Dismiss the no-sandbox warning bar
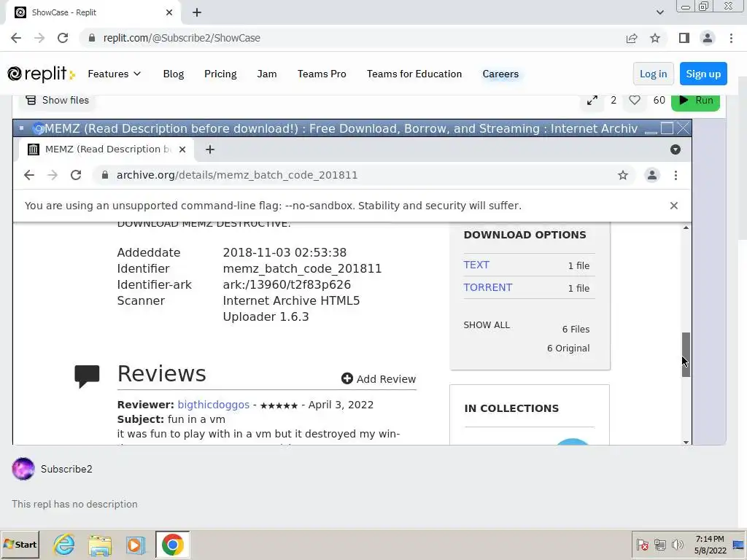Screen dimensions: 747x560 click(673, 206)
